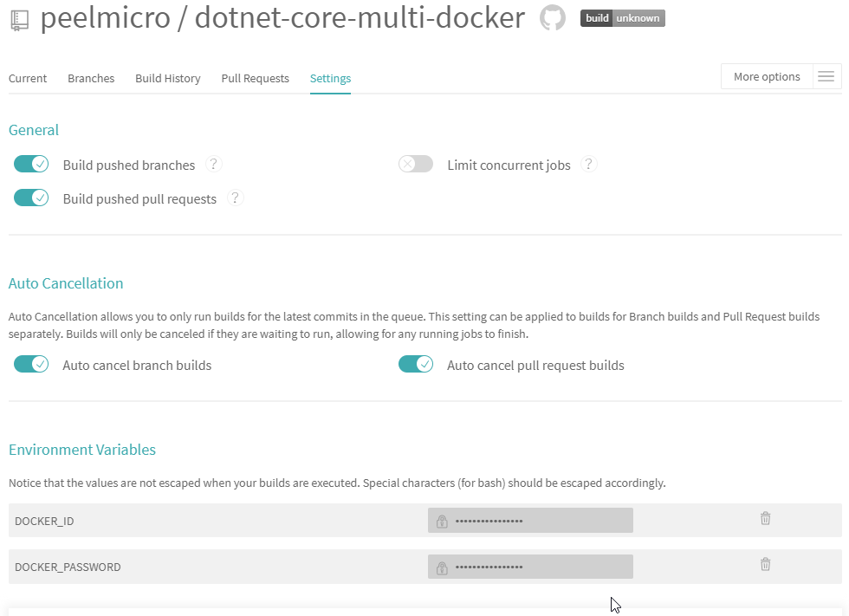
Task: Toggle Build pushed pull requests switch
Action: coord(31,198)
